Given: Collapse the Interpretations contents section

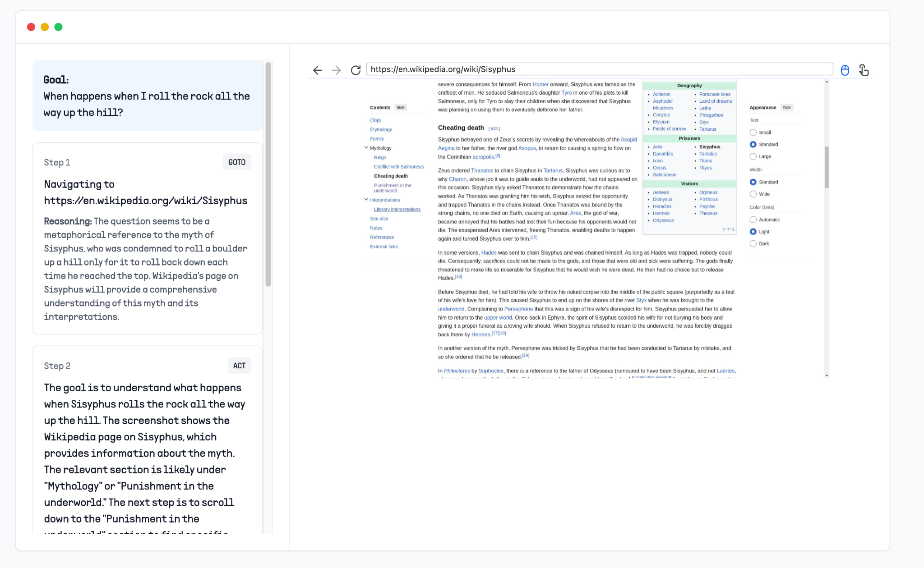Looking at the screenshot, I should [366, 199].
